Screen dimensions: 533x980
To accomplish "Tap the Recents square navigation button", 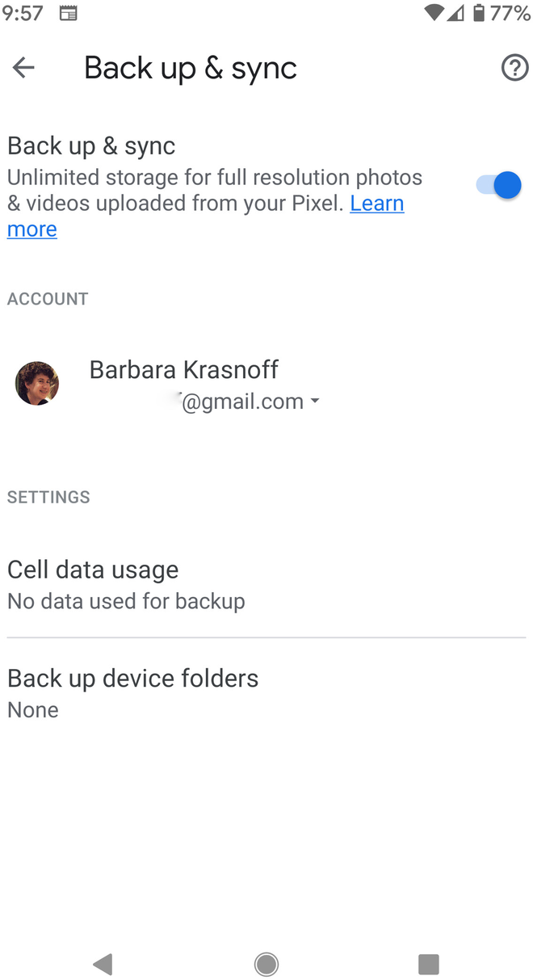I will pyautogui.click(x=429, y=964).
